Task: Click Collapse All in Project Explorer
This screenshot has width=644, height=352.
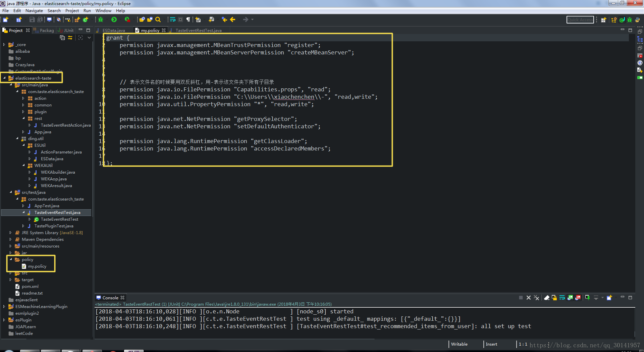Action: click(62, 38)
